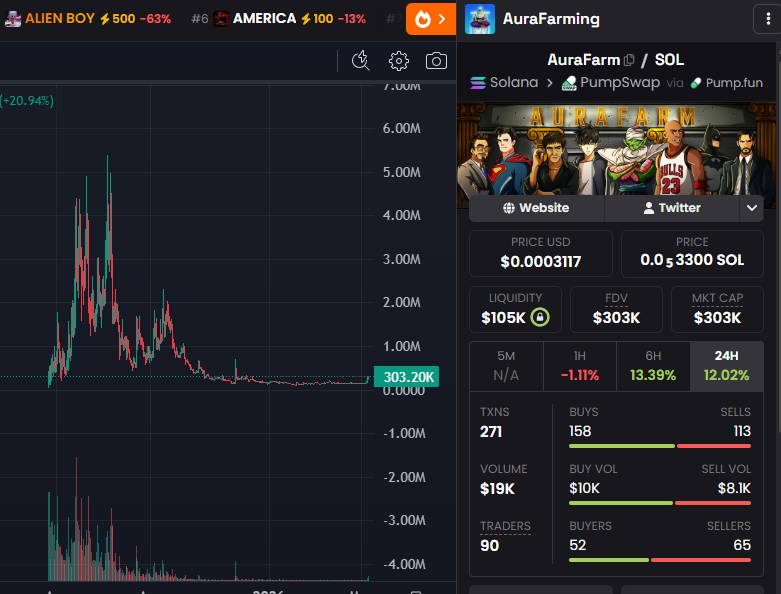Click the ALIEN BOY token icon
781x594 pixels.
click(13, 19)
